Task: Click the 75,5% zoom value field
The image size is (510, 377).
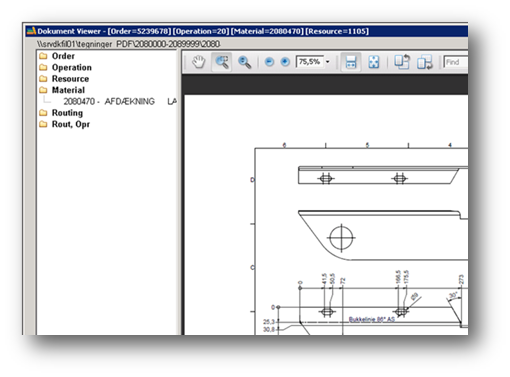Action: pyautogui.click(x=310, y=62)
